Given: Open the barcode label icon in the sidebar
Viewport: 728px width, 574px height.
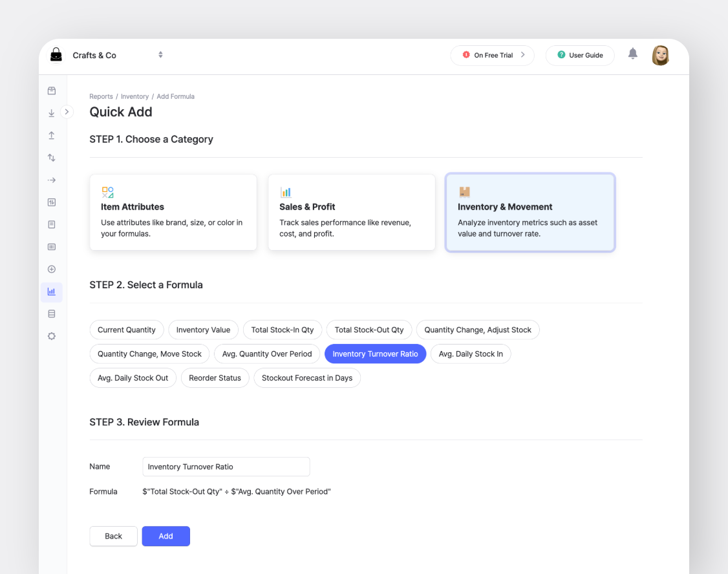Looking at the screenshot, I should 51,246.
